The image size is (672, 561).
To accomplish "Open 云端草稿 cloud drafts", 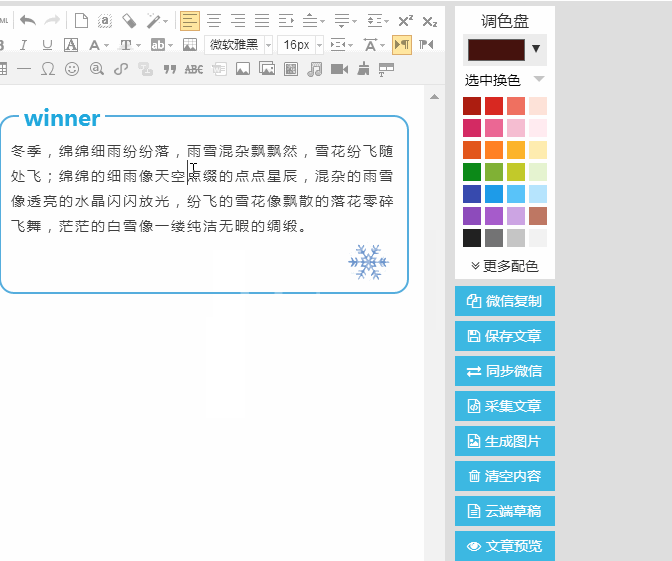I will click(505, 511).
